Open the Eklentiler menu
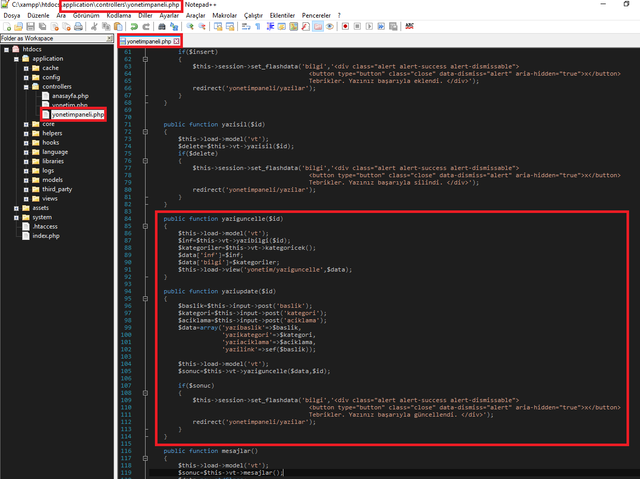The height and width of the screenshot is (479, 640). point(282,16)
